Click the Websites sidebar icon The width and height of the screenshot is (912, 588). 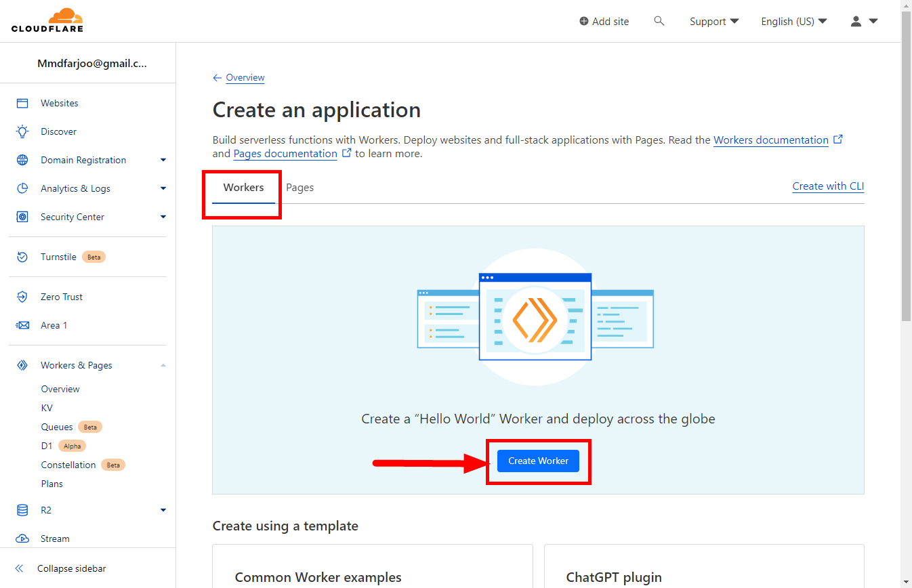[22, 103]
